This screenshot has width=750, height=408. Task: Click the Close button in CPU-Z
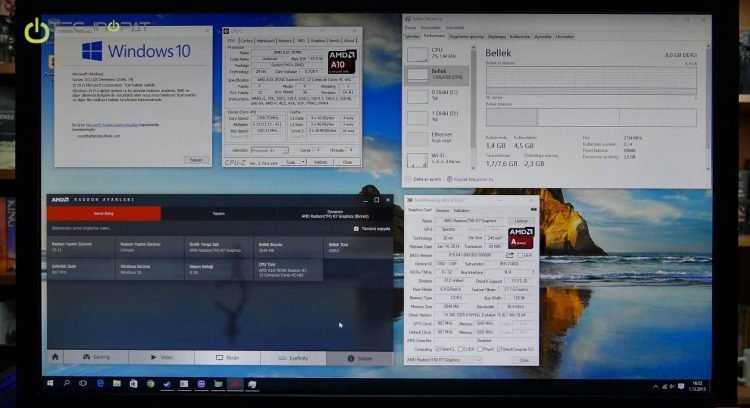click(x=347, y=162)
